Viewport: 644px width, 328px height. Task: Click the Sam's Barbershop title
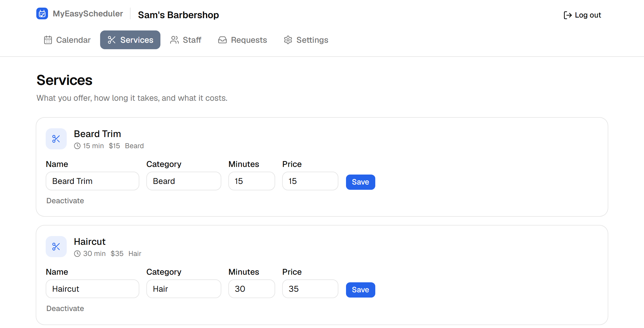pos(179,15)
